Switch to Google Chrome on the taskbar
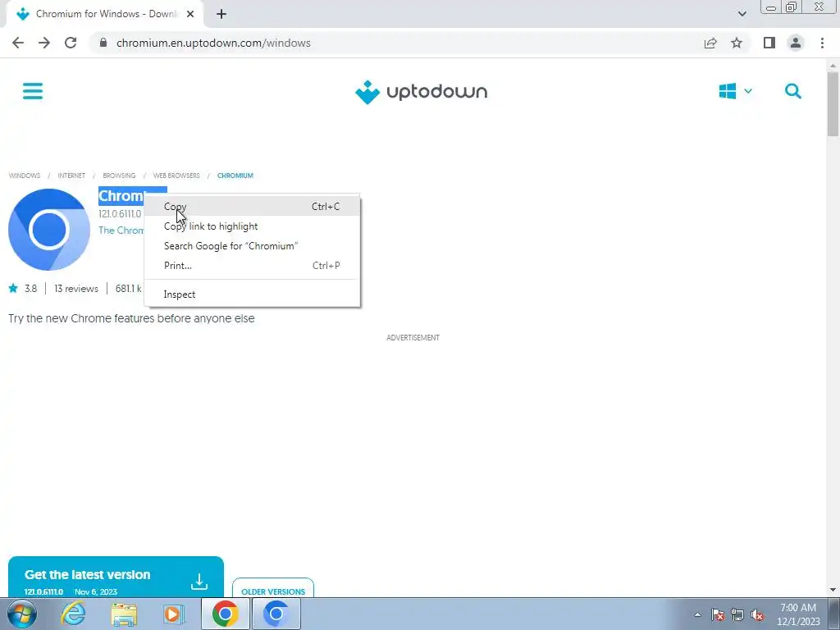The height and width of the screenshot is (630, 840). tap(225, 614)
